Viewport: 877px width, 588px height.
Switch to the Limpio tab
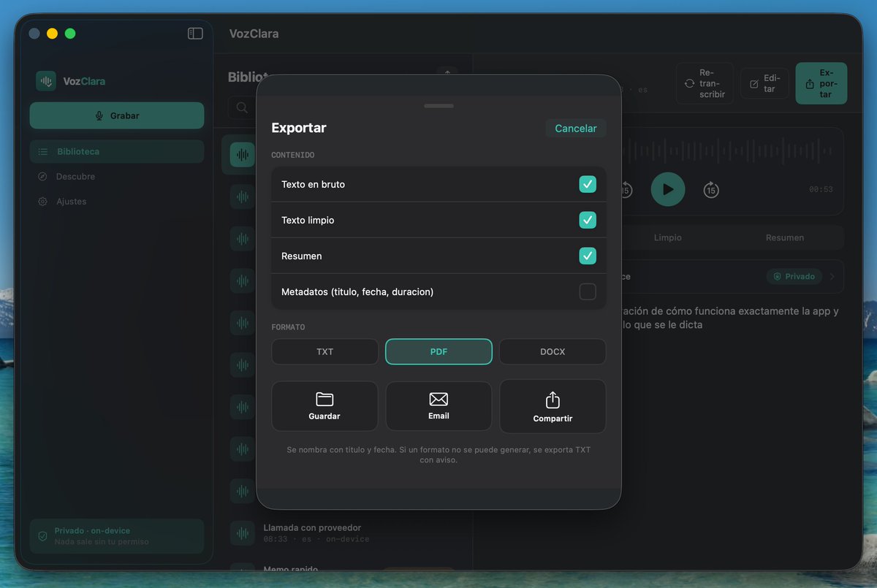point(668,237)
